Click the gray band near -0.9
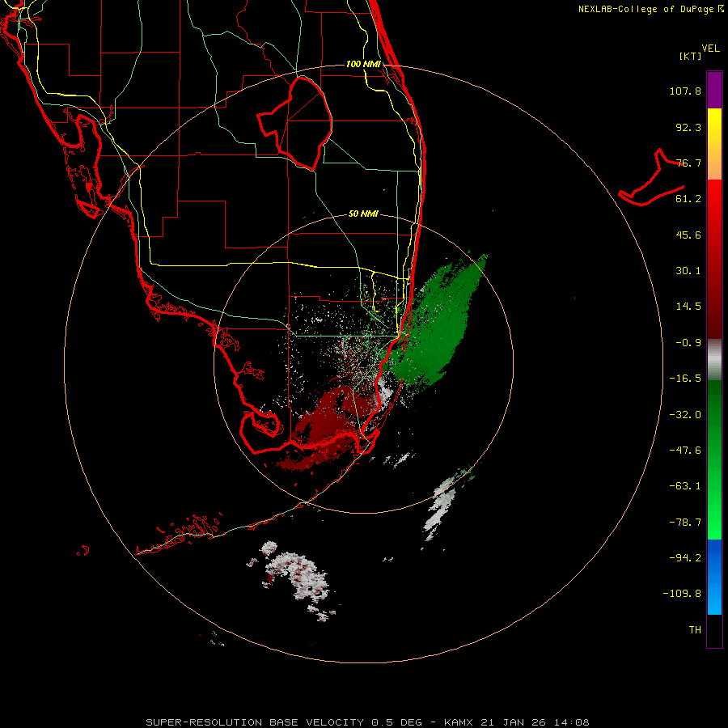The height and width of the screenshot is (728, 728). click(714, 360)
